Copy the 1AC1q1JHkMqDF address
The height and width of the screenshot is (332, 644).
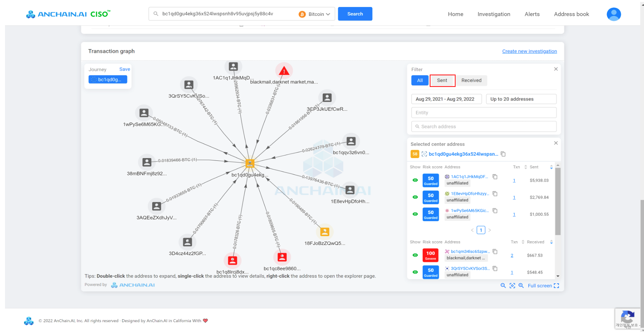(495, 177)
